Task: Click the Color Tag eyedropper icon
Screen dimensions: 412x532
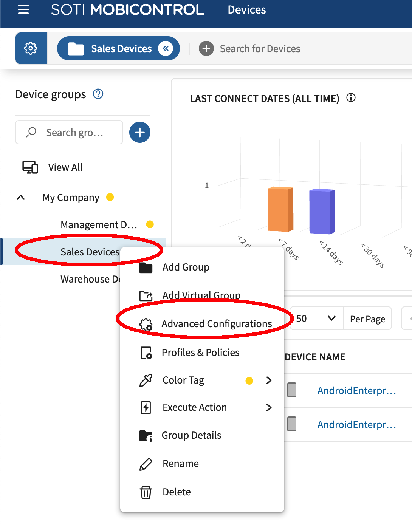Action: tap(146, 380)
